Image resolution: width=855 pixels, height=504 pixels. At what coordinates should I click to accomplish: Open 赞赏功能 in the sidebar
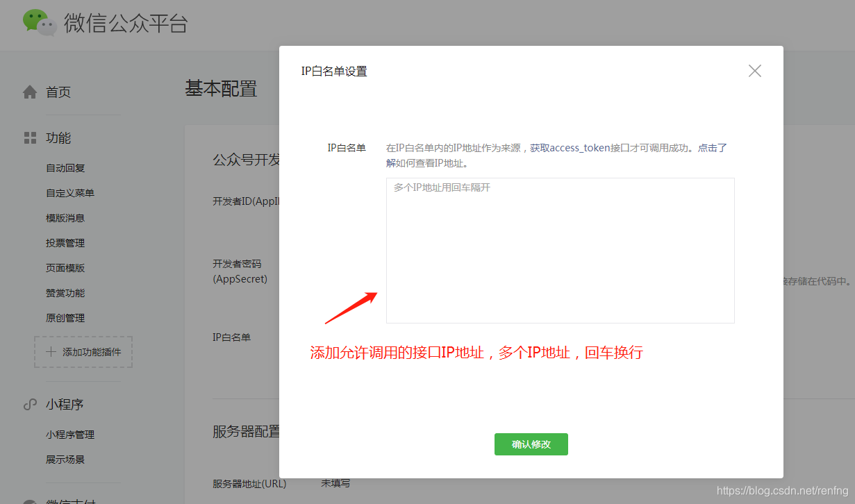click(65, 293)
